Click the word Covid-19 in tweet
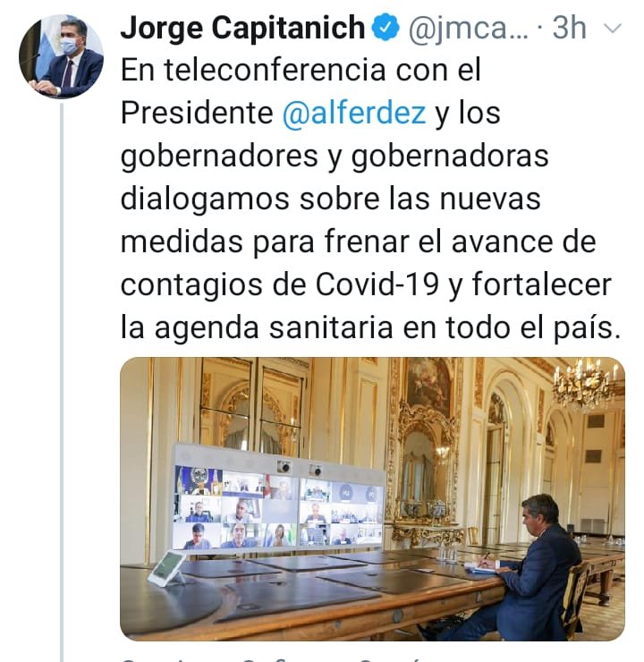 [377, 284]
